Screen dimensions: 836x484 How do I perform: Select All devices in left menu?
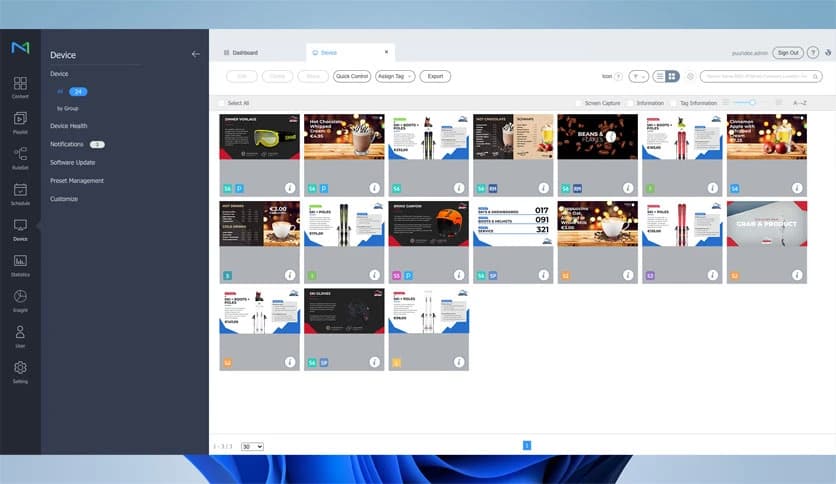(72, 92)
